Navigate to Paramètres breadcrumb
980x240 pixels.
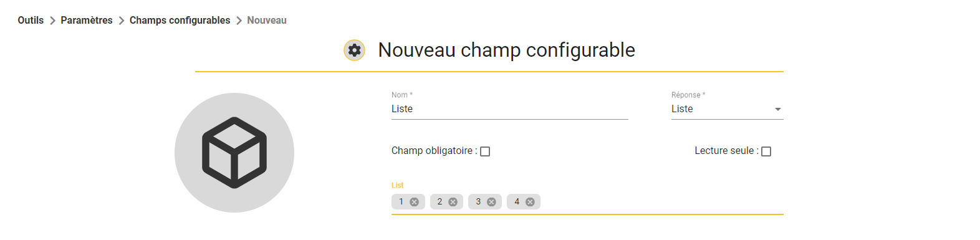point(87,21)
